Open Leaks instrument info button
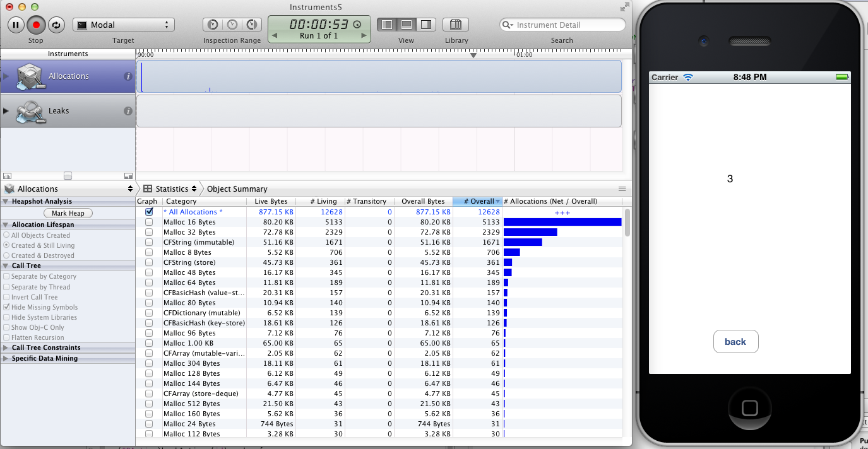This screenshot has width=868, height=449. pos(128,111)
